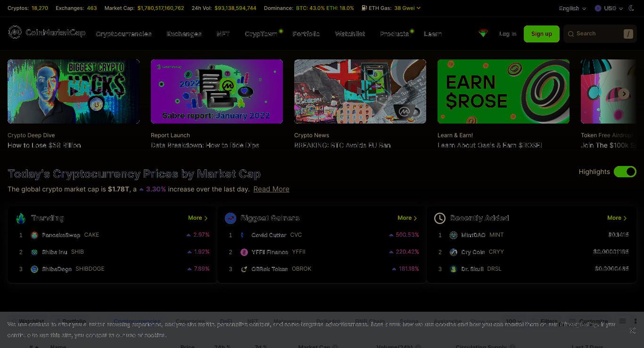Open Shiba Inu SHIB trending row

[112, 252]
